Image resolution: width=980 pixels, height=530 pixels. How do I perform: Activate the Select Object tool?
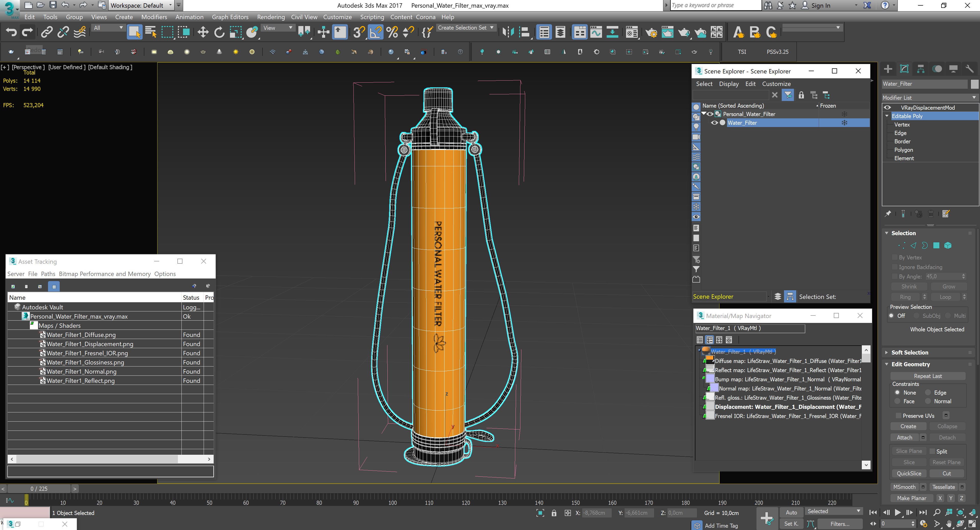coord(134,32)
